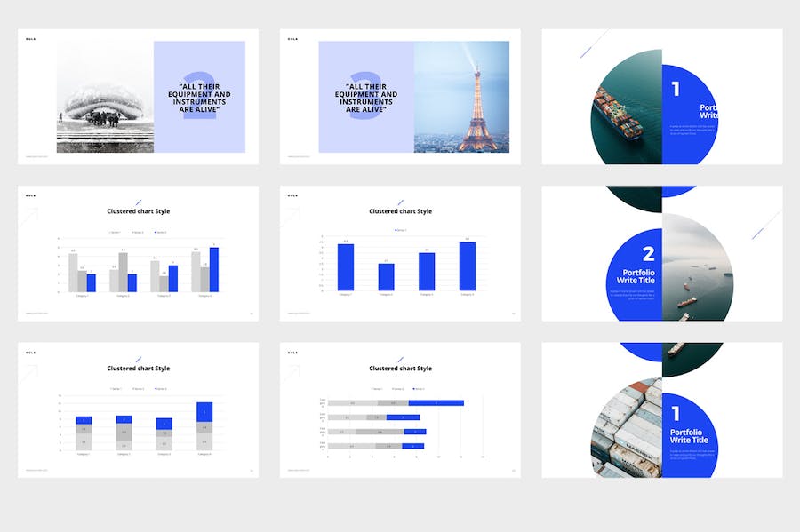Click the blue diagonal line on the middle-right portfolio slide

tap(764, 225)
